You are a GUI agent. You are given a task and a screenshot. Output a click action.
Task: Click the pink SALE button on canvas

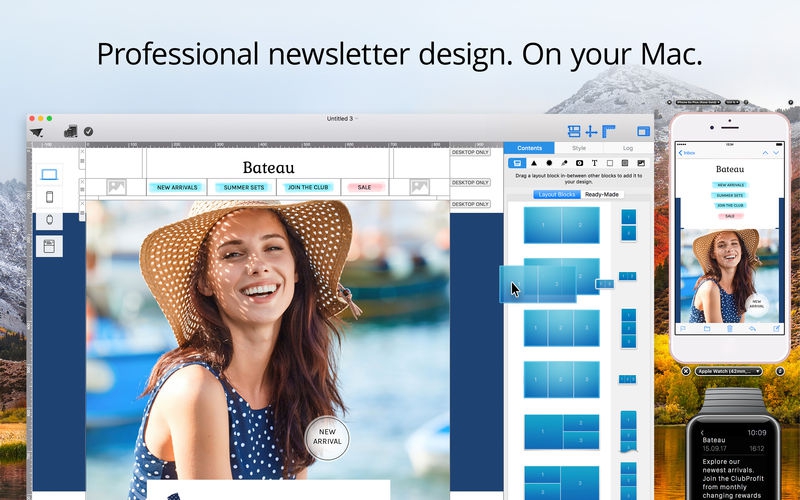(x=364, y=187)
